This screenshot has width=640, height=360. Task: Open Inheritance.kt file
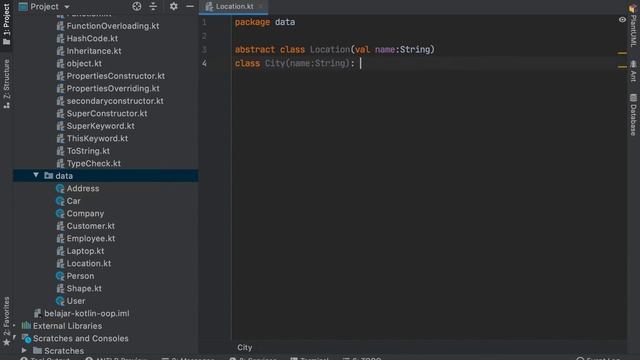(94, 51)
